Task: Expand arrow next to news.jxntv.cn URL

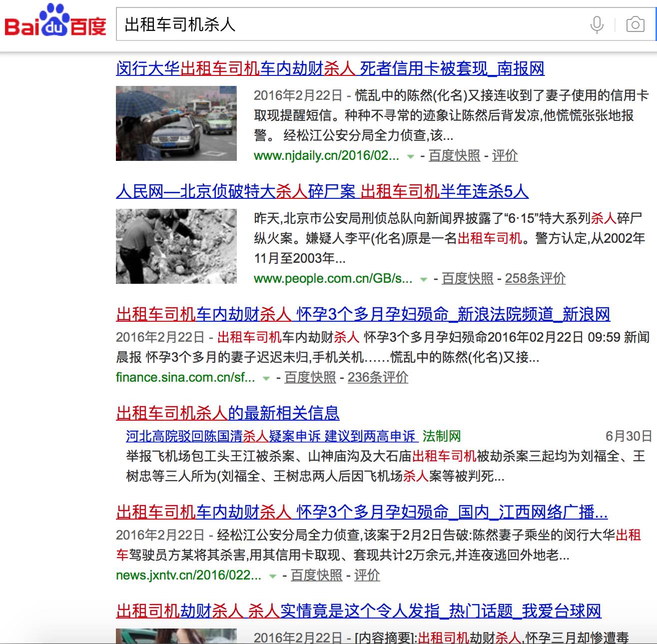Action: click(x=273, y=576)
